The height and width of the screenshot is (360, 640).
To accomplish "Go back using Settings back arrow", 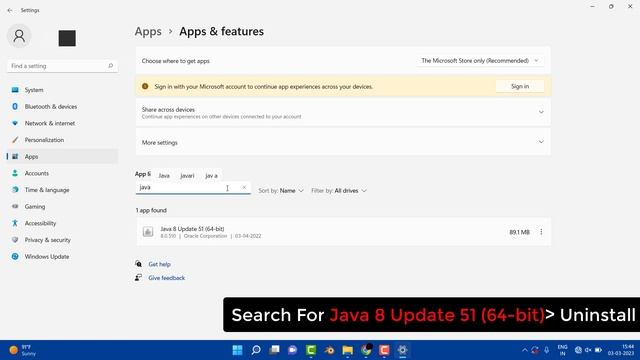I will 10,10.
